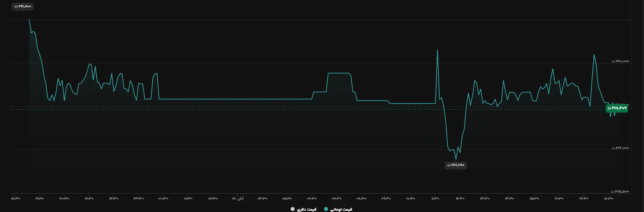Click the 19:30 time axis label
This screenshot has width=644, height=212.
click(x=40, y=199)
